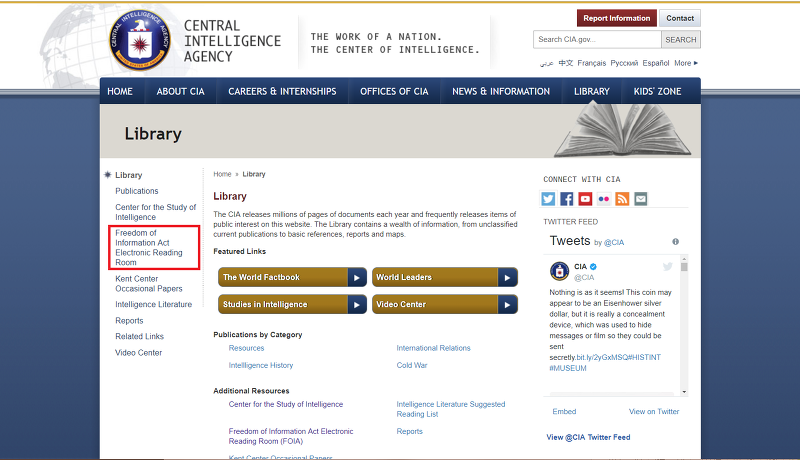This screenshot has height=460, width=800.
Task: Open CIA Flickr social icon
Action: click(x=604, y=199)
